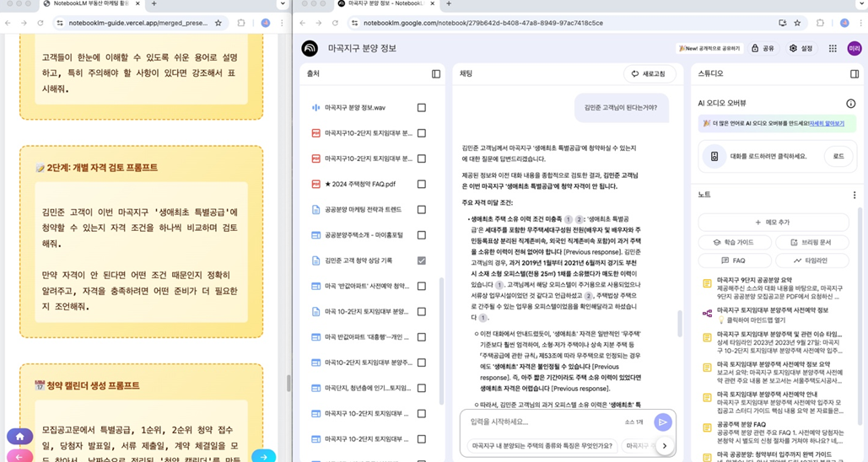Click New! 공개적으로 공유하기 banner
The image size is (868, 462).
(709, 48)
